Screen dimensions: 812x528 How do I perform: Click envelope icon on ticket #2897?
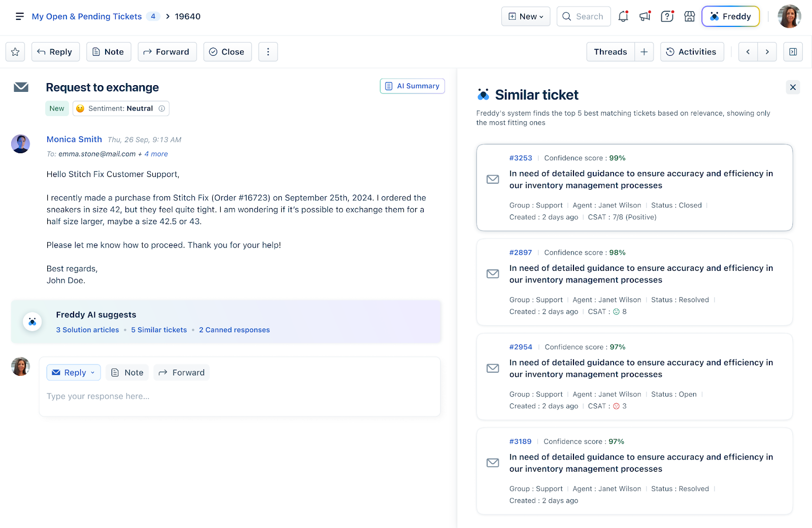[493, 274]
